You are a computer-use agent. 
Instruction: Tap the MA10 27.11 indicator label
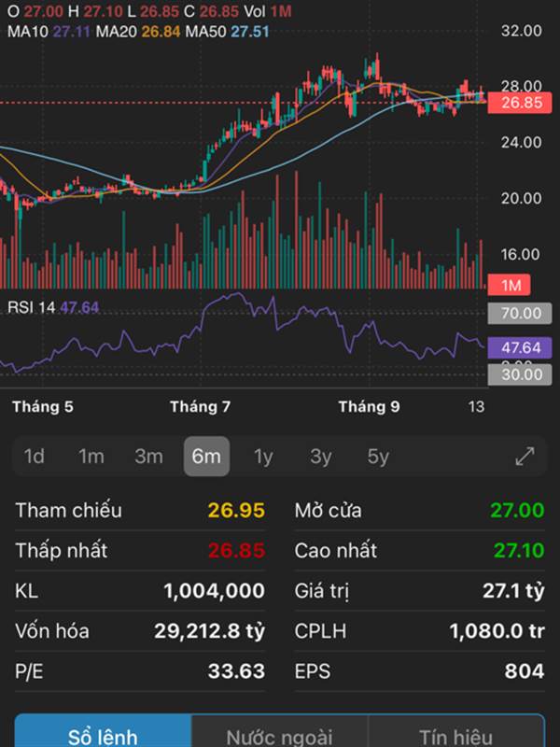click(49, 32)
